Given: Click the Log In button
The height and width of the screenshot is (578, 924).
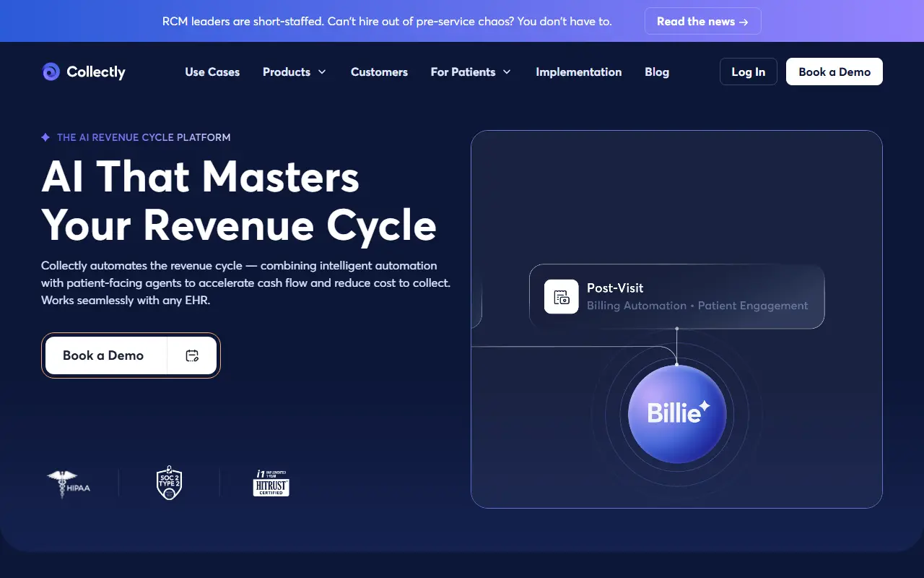Looking at the screenshot, I should [x=749, y=72].
